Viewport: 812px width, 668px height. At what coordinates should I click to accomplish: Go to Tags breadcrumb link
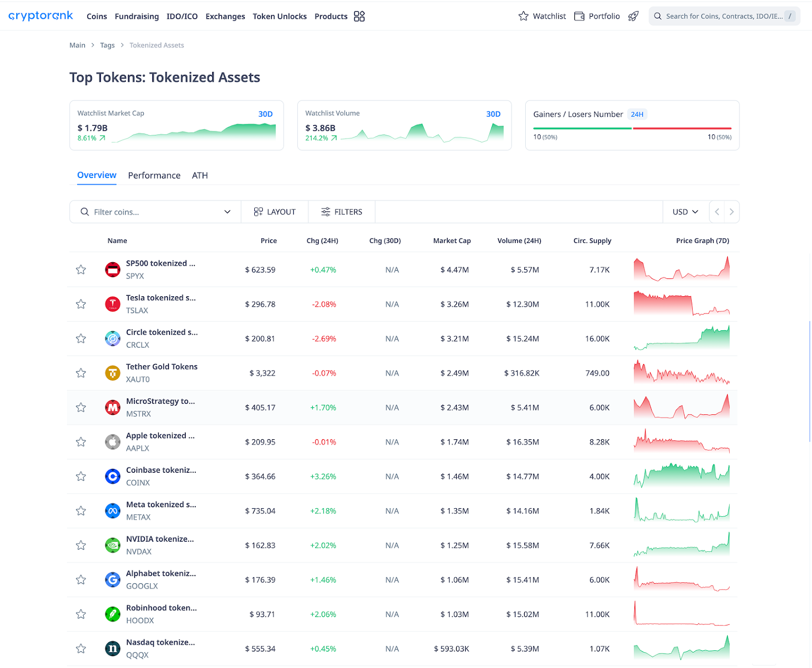point(107,45)
